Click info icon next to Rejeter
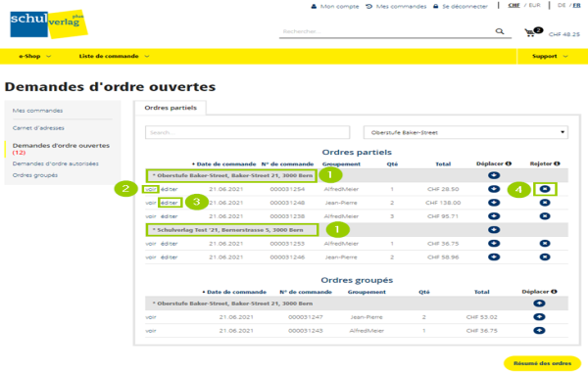Image resolution: width=588 pixels, height=374 pixels. pyautogui.click(x=557, y=164)
